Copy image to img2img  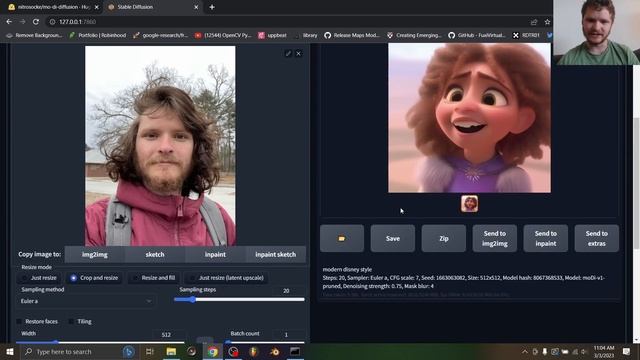point(94,254)
